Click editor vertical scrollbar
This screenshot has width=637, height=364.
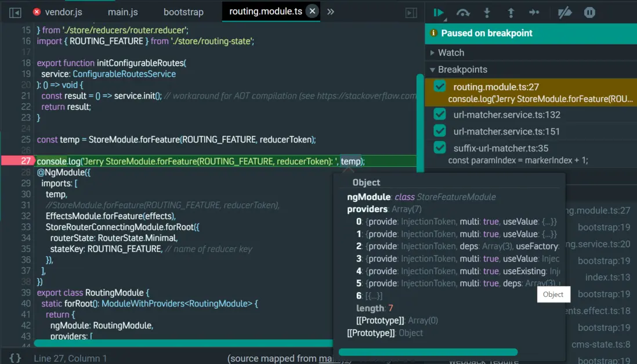pyautogui.click(x=420, y=122)
